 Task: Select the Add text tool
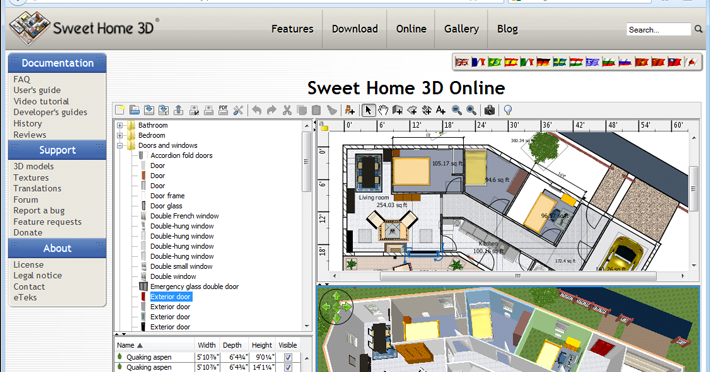441,110
